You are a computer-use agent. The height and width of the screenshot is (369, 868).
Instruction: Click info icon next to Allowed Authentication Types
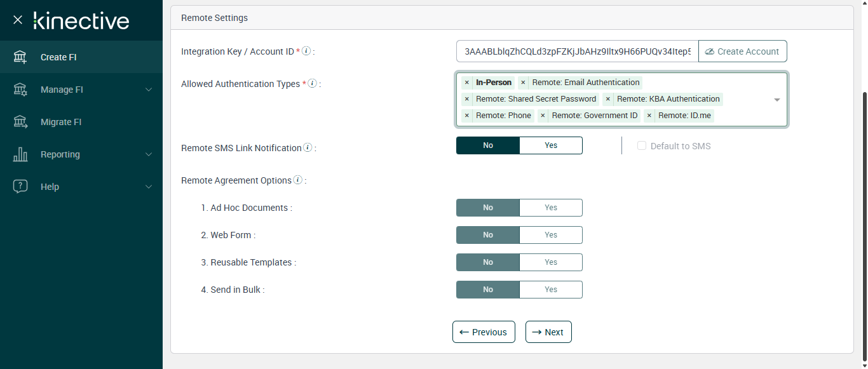click(312, 83)
